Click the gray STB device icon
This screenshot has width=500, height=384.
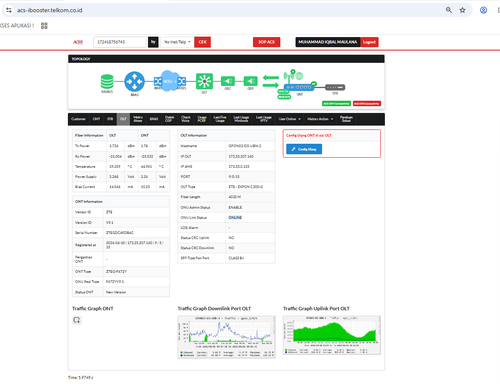coord(335,87)
